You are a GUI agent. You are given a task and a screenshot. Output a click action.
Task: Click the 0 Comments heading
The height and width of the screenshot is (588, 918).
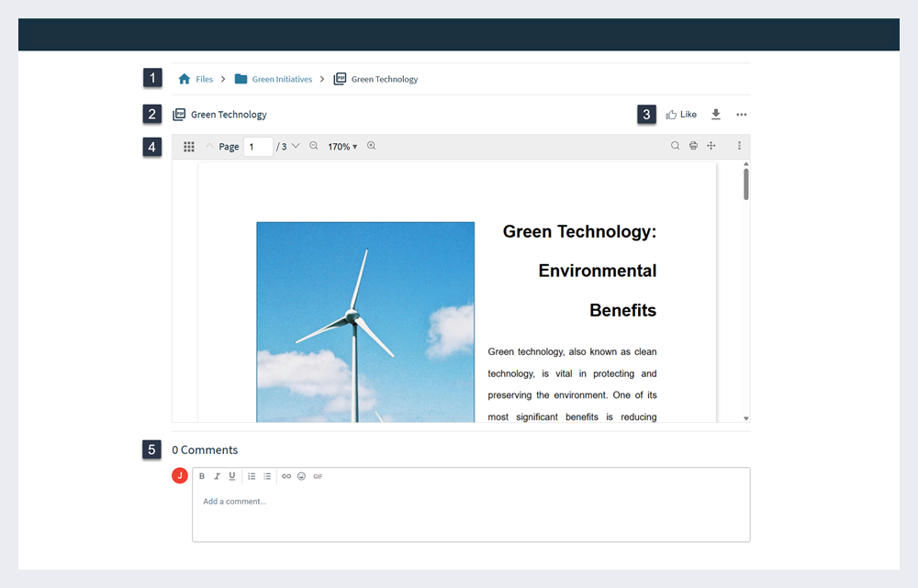pos(205,449)
